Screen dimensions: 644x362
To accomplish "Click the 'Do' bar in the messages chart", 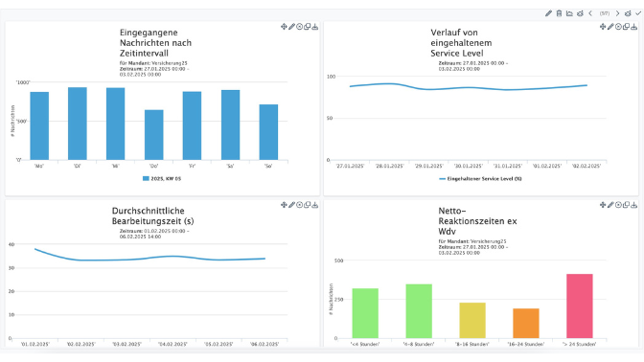I will pos(154,135).
